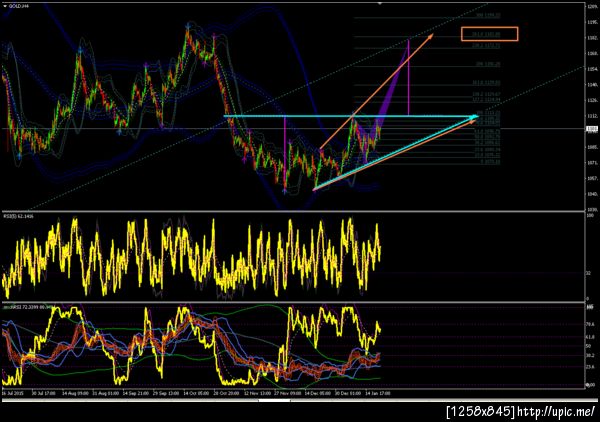Click the 31 Aug 01:00 time label
600x422 pixels.
105,393
